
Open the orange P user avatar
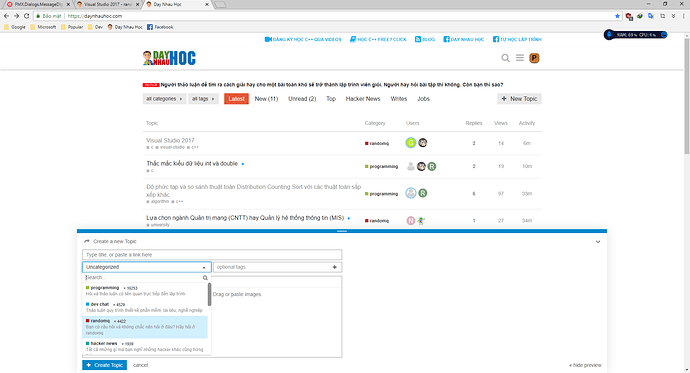click(534, 58)
